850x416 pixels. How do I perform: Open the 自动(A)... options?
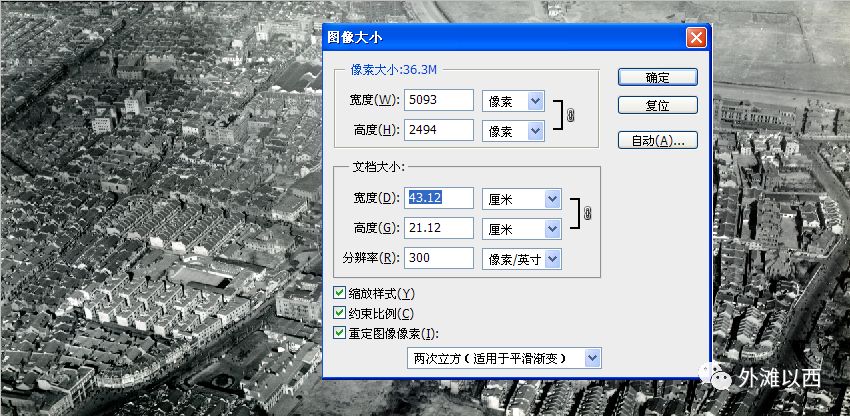tap(658, 140)
